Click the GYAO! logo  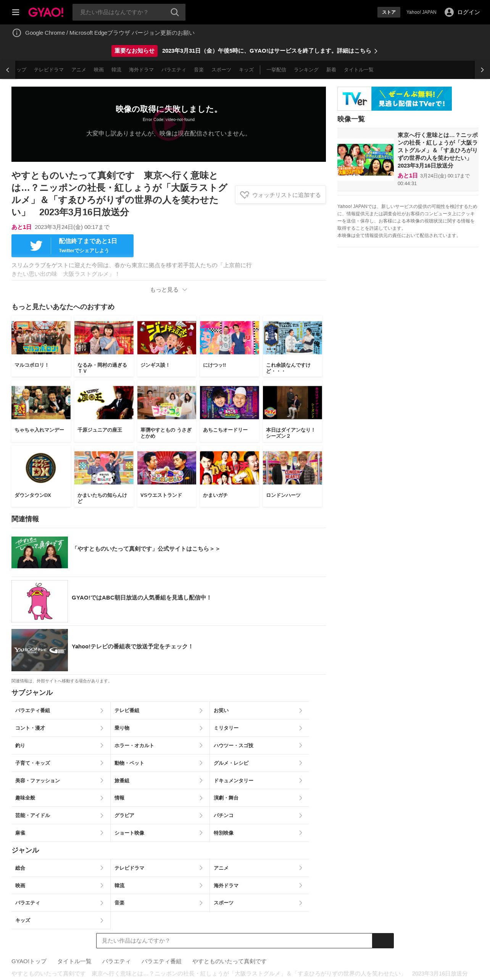[46, 12]
